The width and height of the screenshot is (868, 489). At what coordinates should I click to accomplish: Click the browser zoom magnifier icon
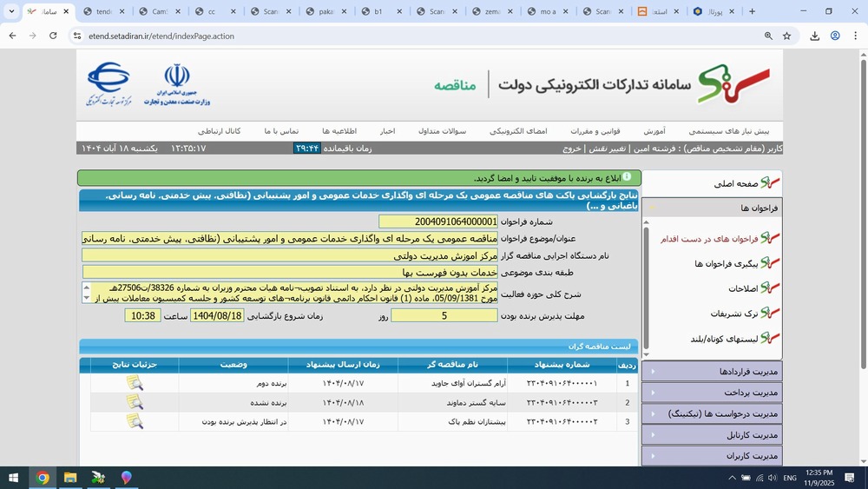click(768, 36)
